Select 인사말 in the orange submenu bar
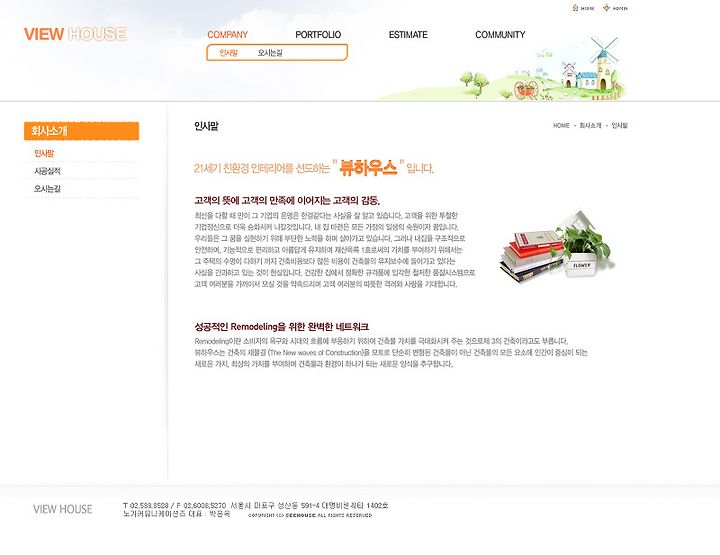 228,53
